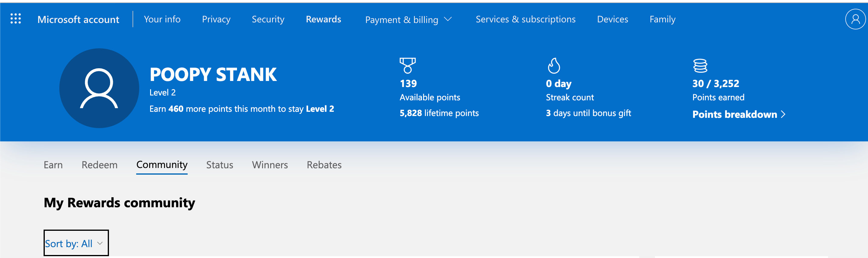
Task: Open the account profile icon menu
Action: tap(855, 19)
